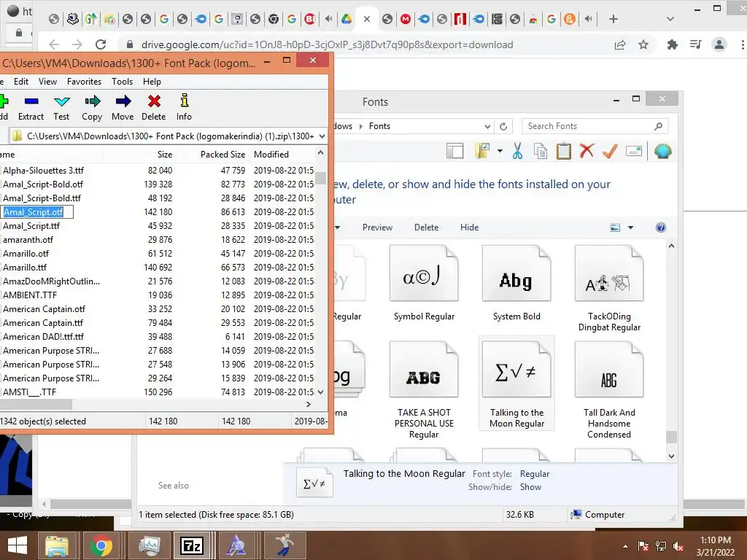This screenshot has height=560, width=747.
Task: Select the TackODing Dingbat Regular font
Action: point(609,289)
